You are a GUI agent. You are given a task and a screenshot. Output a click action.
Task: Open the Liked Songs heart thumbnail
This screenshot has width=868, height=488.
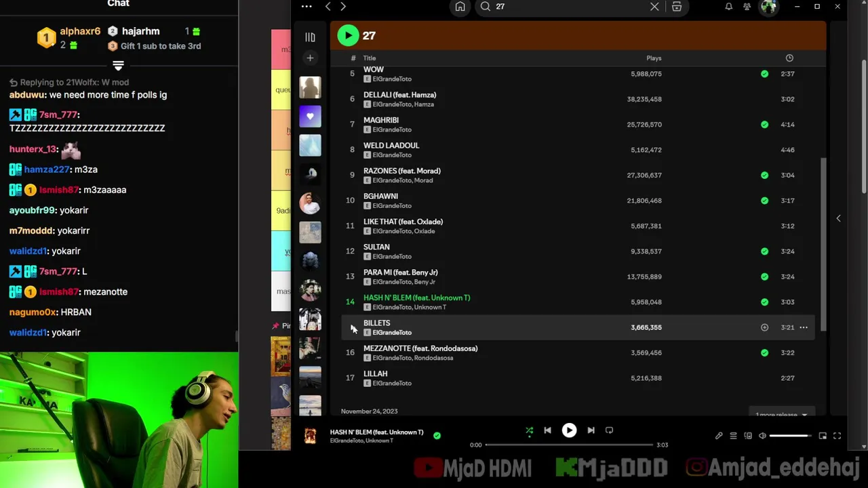pyautogui.click(x=310, y=116)
